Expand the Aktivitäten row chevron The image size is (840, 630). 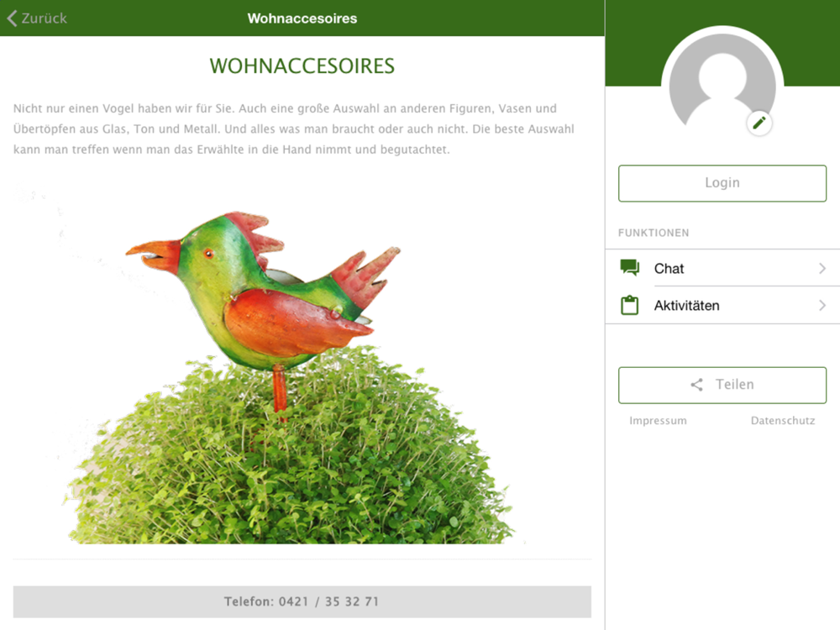(822, 306)
